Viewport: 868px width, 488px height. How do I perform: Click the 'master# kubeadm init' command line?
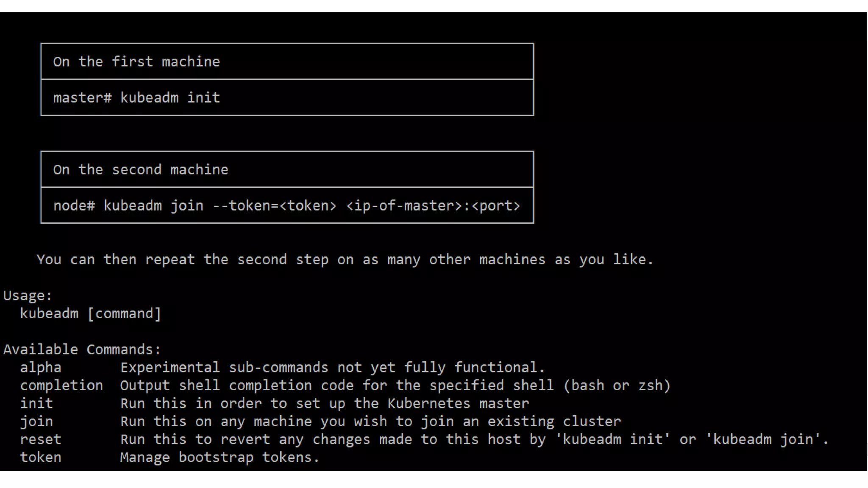point(136,98)
